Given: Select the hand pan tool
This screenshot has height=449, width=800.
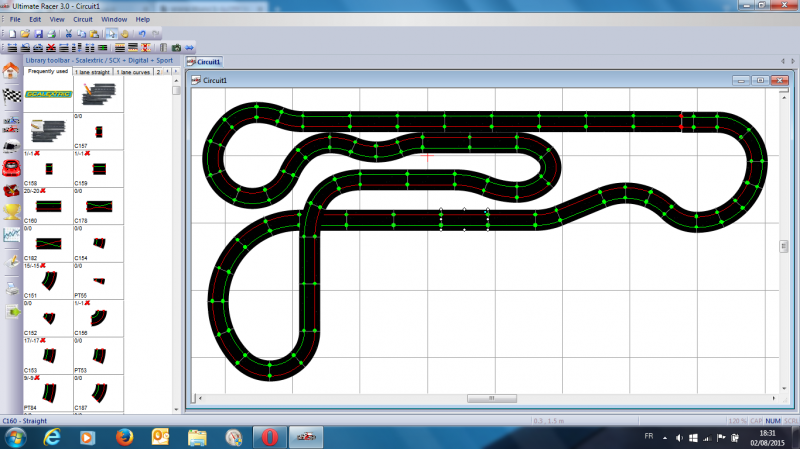Looking at the screenshot, I should (x=124, y=33).
